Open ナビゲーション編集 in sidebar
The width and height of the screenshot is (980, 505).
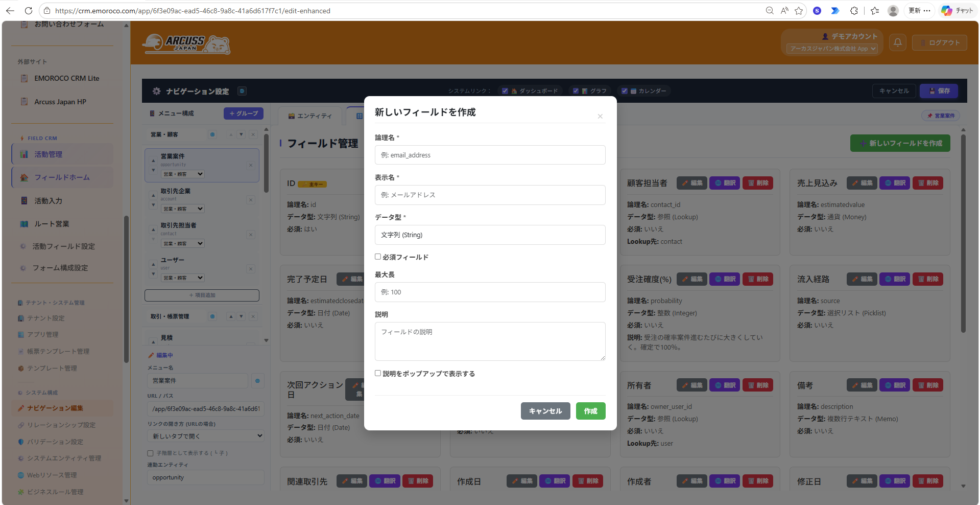(62, 408)
